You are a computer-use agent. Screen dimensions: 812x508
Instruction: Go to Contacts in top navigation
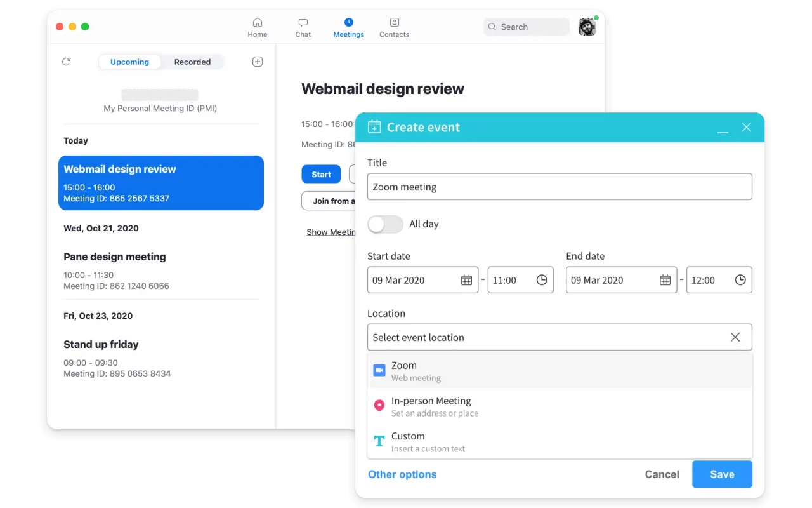(394, 27)
